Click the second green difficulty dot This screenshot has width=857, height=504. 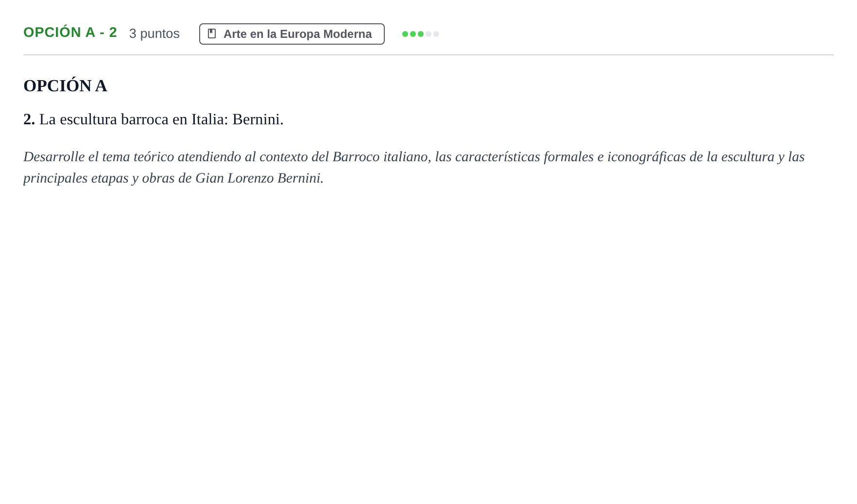pos(413,34)
